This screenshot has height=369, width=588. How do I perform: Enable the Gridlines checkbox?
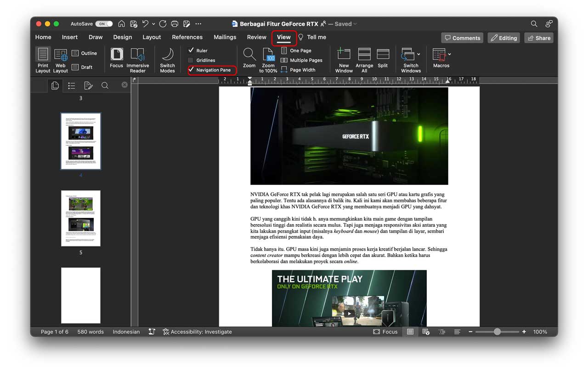click(x=191, y=60)
